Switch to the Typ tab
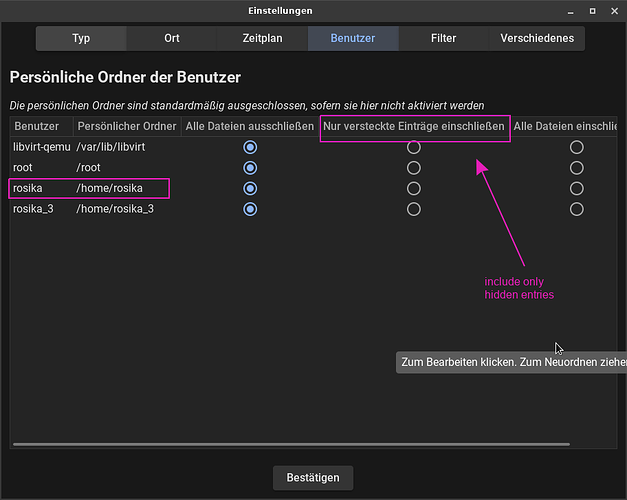The height and width of the screenshot is (500, 627). coord(81,39)
